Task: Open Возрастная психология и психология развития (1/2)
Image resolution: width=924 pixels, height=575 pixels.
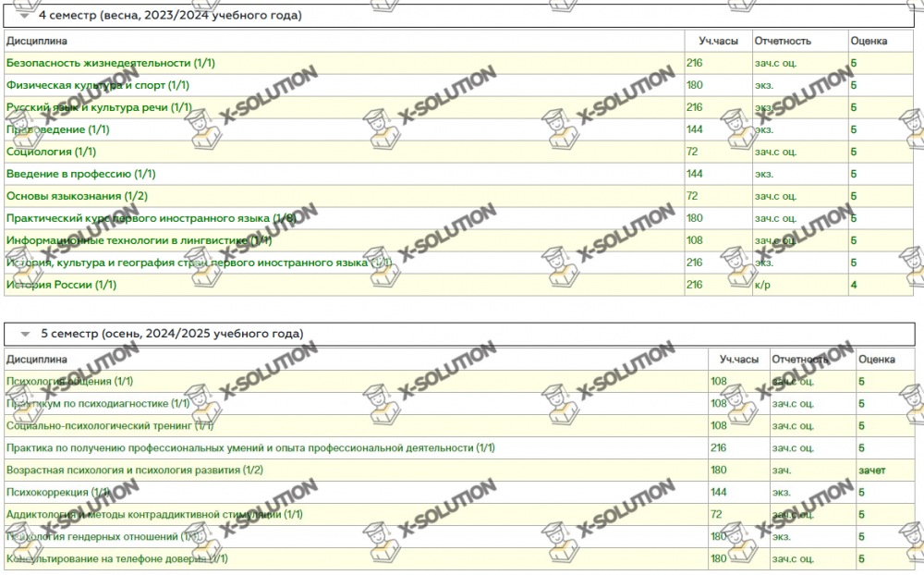Action: tap(134, 470)
